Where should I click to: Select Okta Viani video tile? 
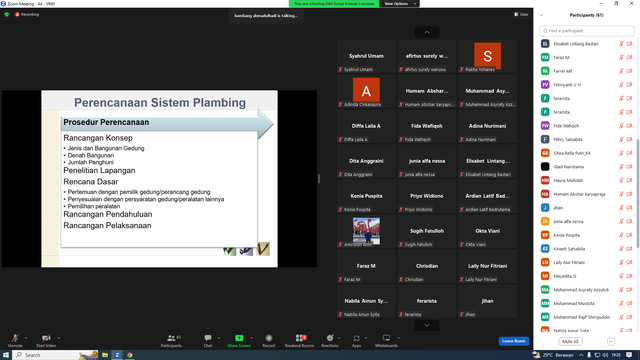pyautogui.click(x=487, y=231)
